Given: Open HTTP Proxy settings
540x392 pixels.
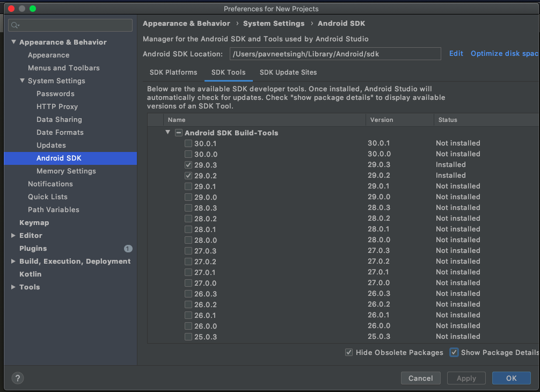Looking at the screenshot, I should click(x=57, y=106).
